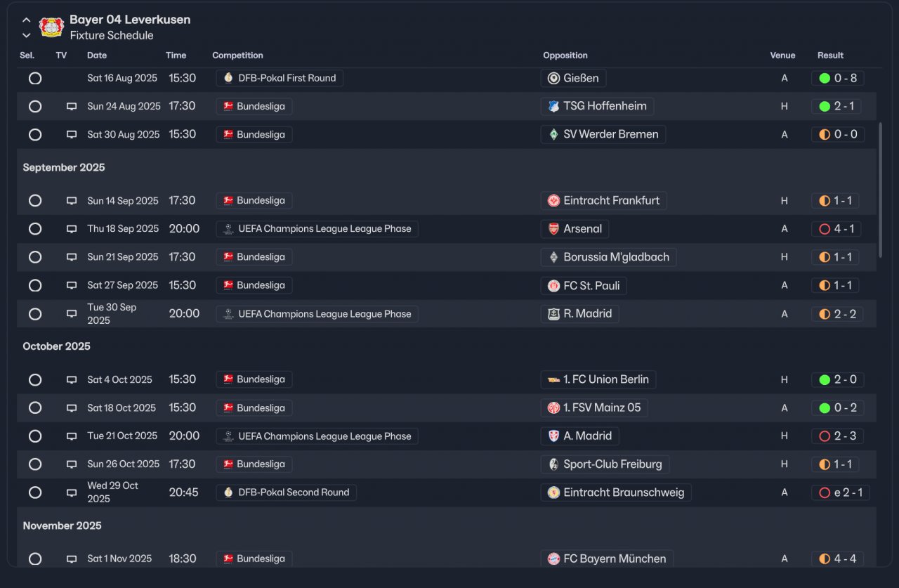The width and height of the screenshot is (899, 588).
Task: Click the 1. FC Union Berlin badge
Action: [553, 380]
